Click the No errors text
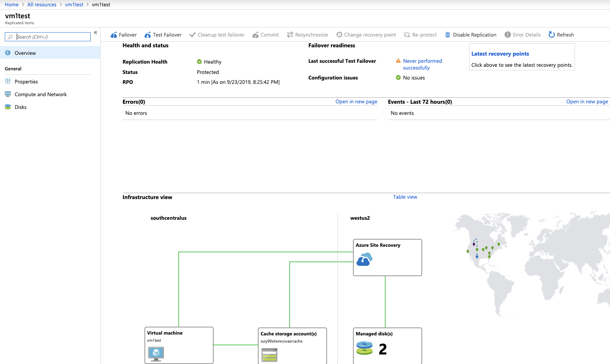The image size is (610, 364). point(136,113)
